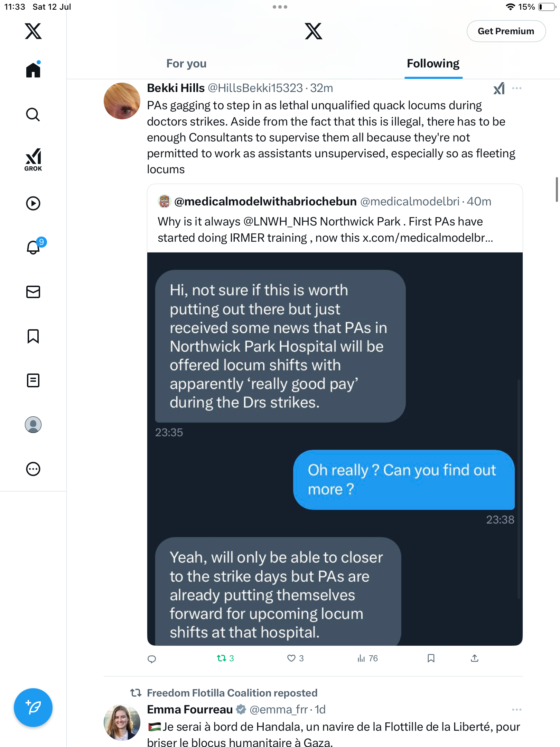
Task: Open the three-dot menu on Bekki Hills post
Action: [517, 88]
